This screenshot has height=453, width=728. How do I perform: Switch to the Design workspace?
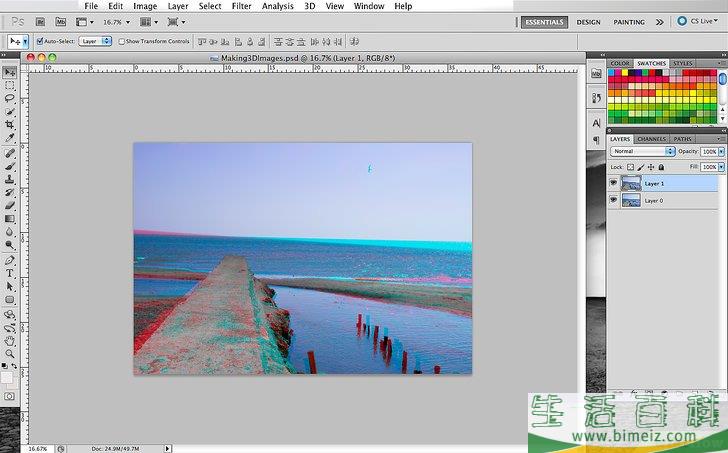coord(589,21)
